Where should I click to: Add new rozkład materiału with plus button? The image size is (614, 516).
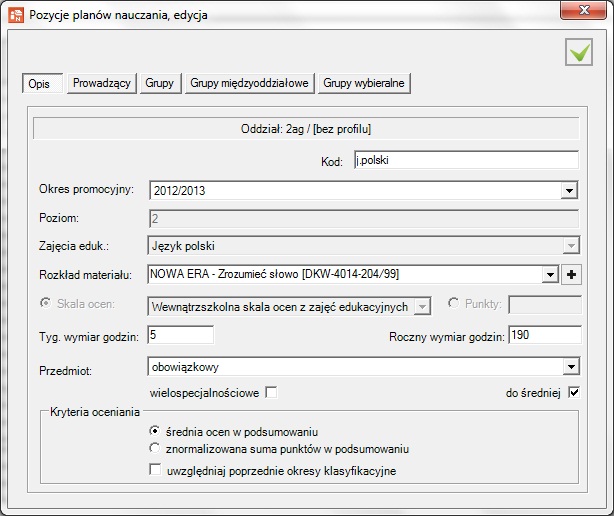(x=571, y=274)
